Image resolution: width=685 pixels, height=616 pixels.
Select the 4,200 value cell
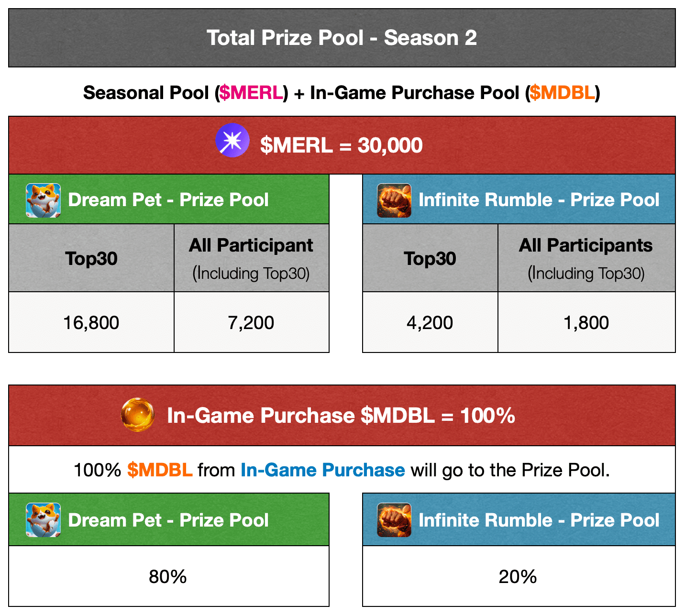click(430, 322)
